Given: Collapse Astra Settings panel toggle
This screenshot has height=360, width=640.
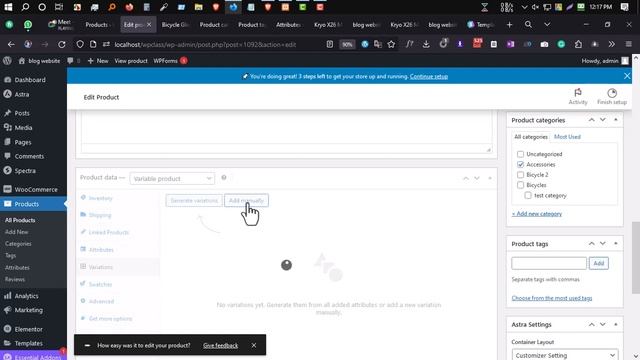Looking at the screenshot, I should coord(616,324).
